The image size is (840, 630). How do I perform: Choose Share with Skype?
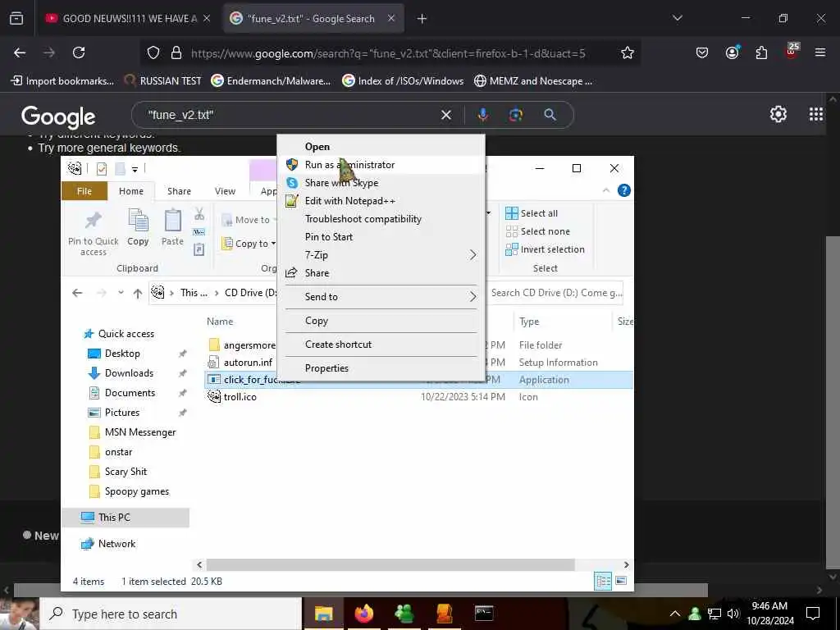(381, 183)
